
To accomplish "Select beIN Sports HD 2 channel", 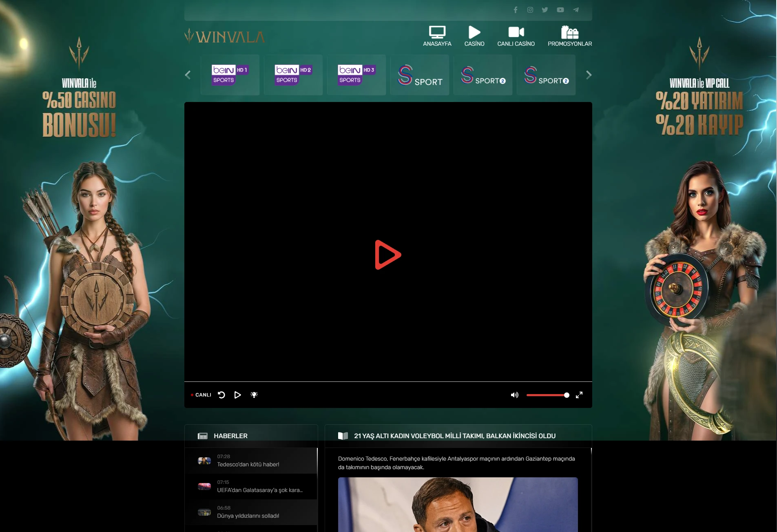I will point(293,75).
